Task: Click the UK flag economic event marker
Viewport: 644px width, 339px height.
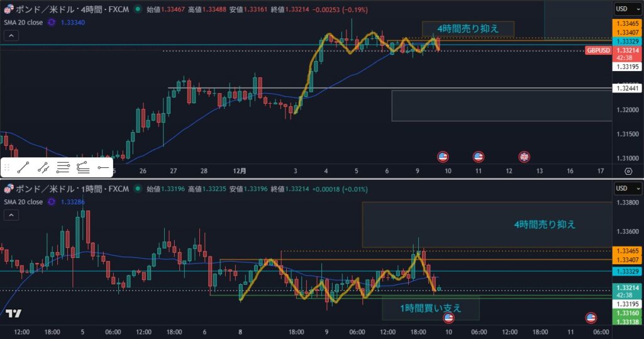Action: click(524, 156)
